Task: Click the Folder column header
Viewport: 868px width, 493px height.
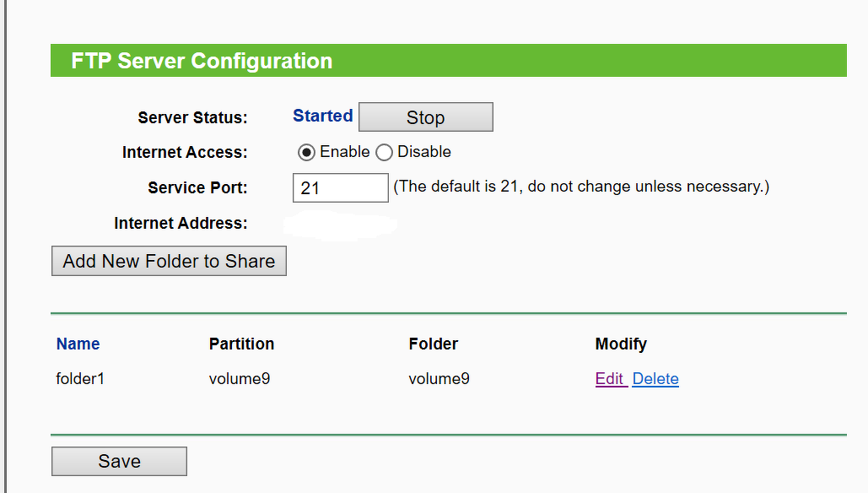Action: click(x=433, y=344)
